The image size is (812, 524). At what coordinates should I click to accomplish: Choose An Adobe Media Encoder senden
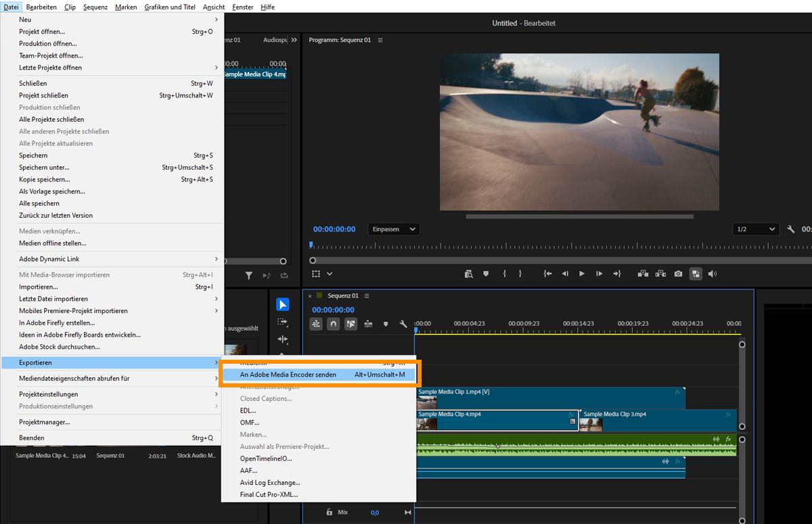318,375
